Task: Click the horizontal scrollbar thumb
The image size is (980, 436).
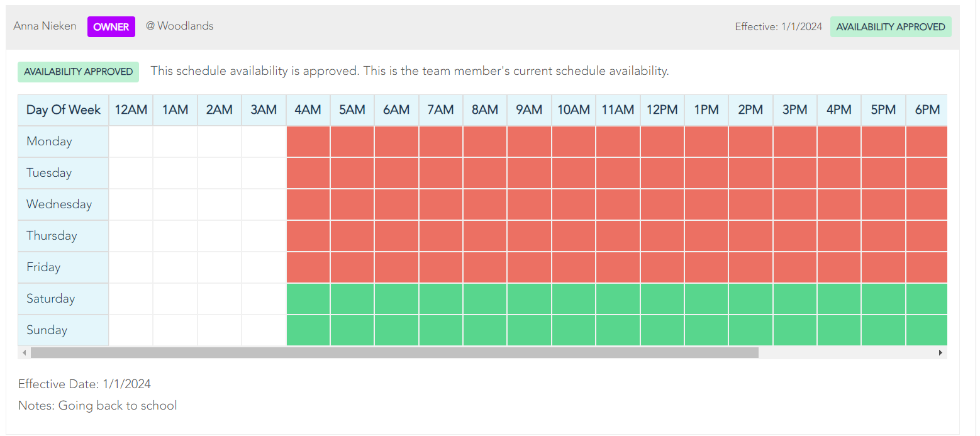Action: point(394,353)
